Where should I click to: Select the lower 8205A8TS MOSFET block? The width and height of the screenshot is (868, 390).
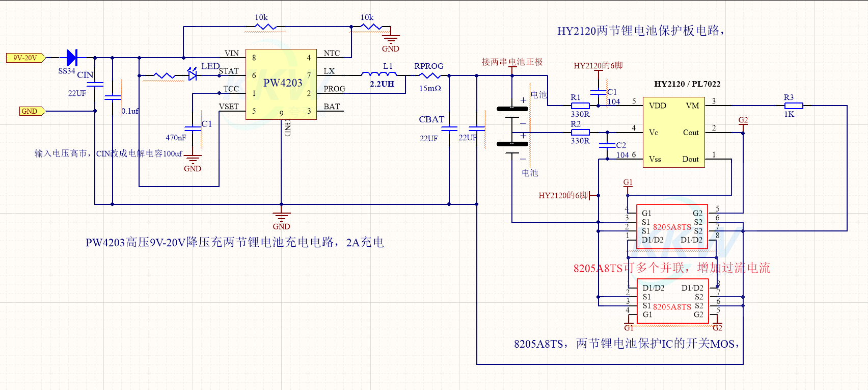click(x=672, y=301)
